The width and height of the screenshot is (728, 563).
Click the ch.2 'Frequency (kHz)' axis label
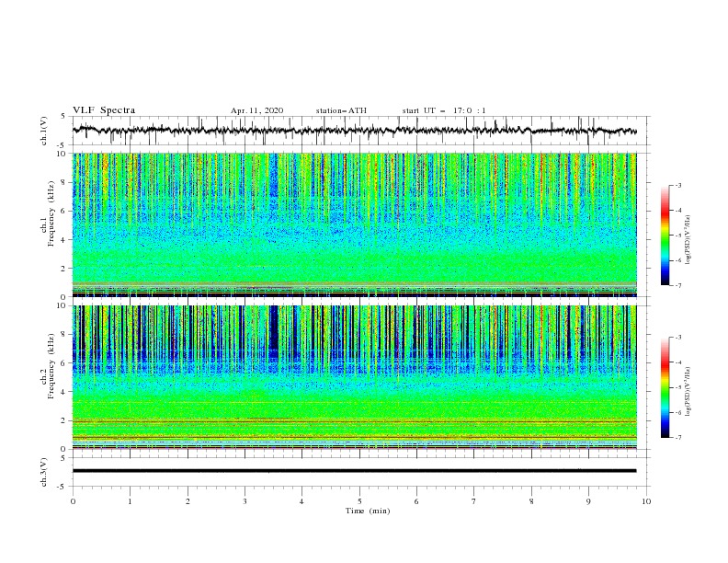click(51, 366)
